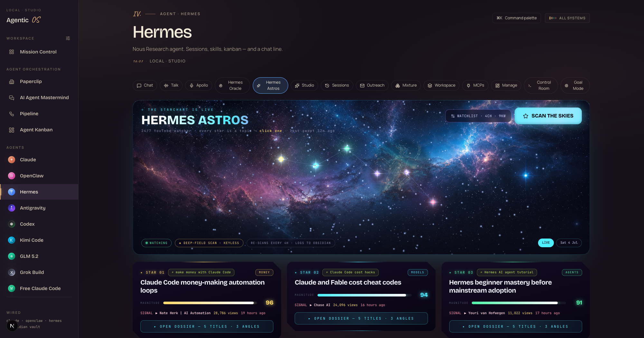Open dossier for Star 01 card
This screenshot has width=644, height=338.
tap(207, 326)
